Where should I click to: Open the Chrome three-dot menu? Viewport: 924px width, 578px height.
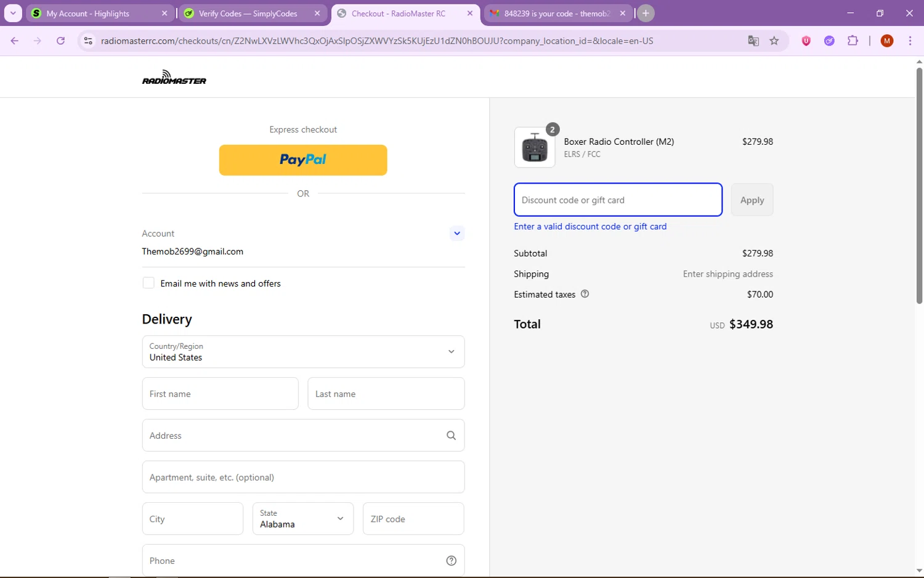[910, 41]
